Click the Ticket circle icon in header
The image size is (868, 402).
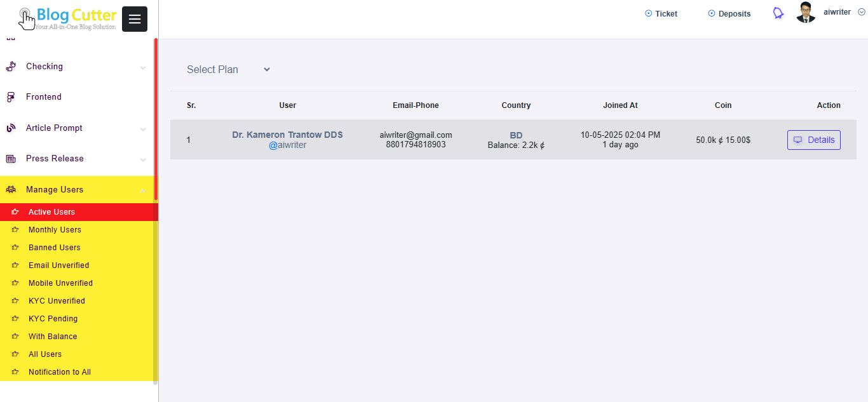(648, 13)
